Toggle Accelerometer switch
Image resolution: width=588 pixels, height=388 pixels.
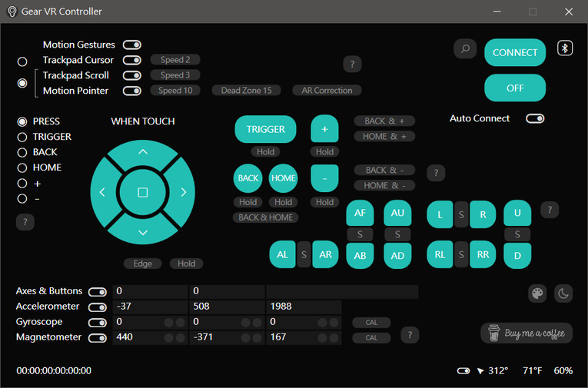[x=98, y=307]
